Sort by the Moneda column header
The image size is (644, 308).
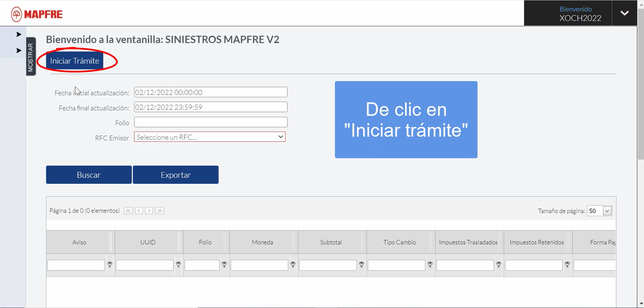pos(263,242)
